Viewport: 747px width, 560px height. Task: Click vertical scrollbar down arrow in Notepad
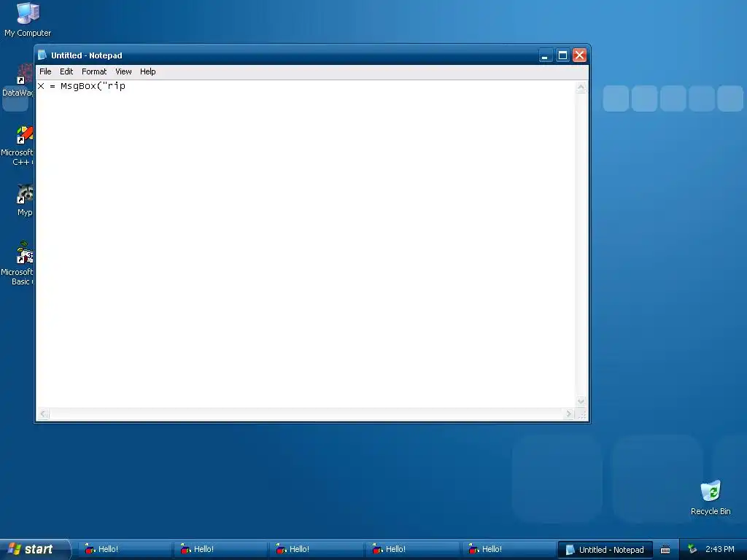tap(581, 402)
